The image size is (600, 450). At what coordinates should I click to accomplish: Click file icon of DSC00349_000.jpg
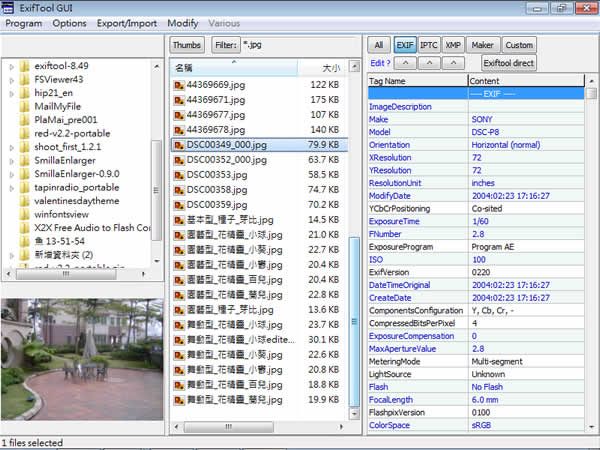pyautogui.click(x=179, y=145)
